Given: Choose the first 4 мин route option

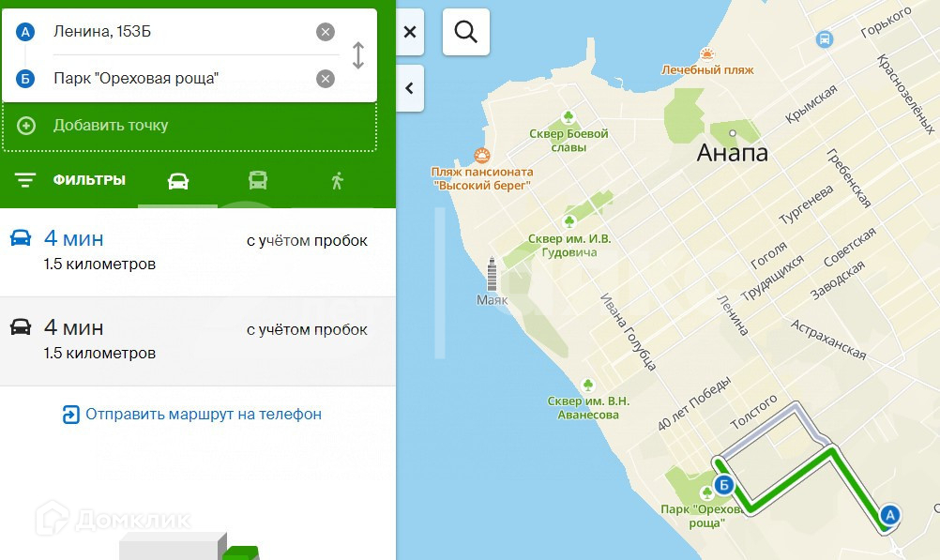Looking at the screenshot, I should (198, 251).
